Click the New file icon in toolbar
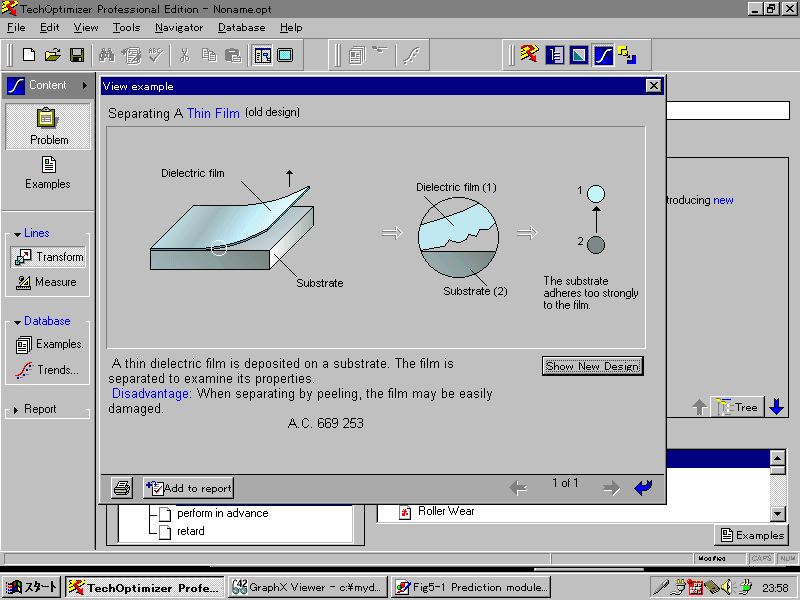This screenshot has height=600, width=800. 29,55
